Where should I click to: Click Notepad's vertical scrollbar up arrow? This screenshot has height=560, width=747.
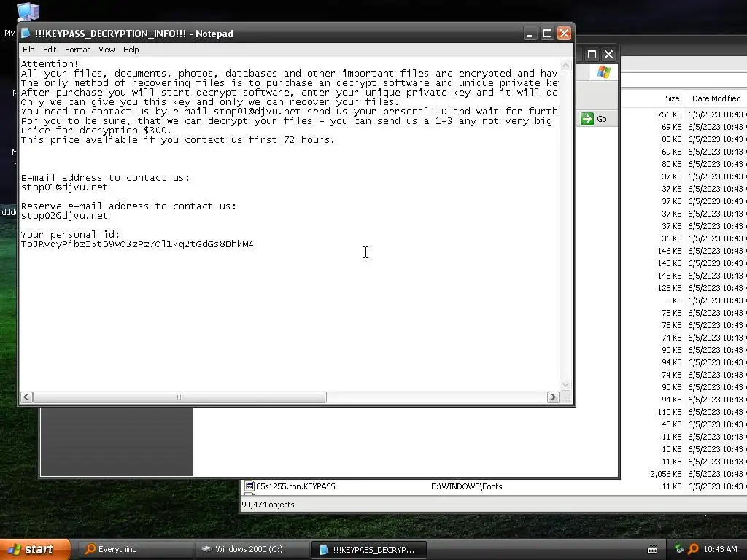[x=565, y=65]
